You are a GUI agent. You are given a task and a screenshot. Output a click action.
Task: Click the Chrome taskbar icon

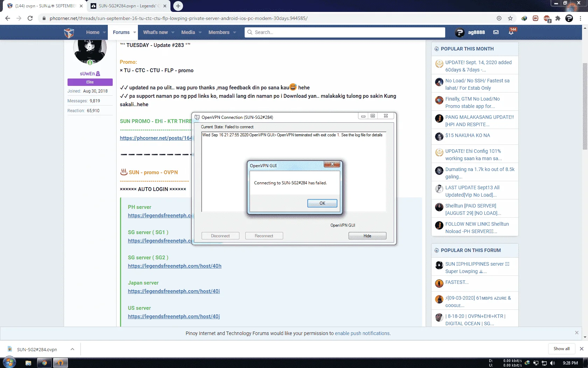(x=44, y=363)
